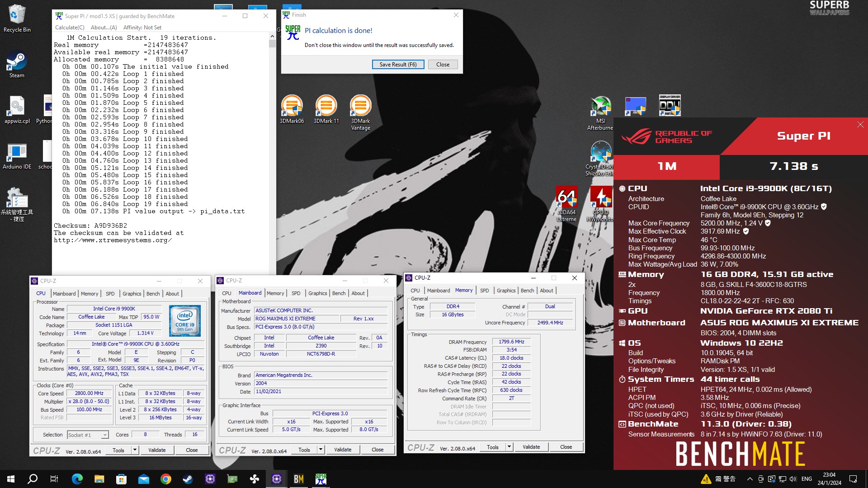
Task: Click the Windows Start button
Action: click(11, 479)
